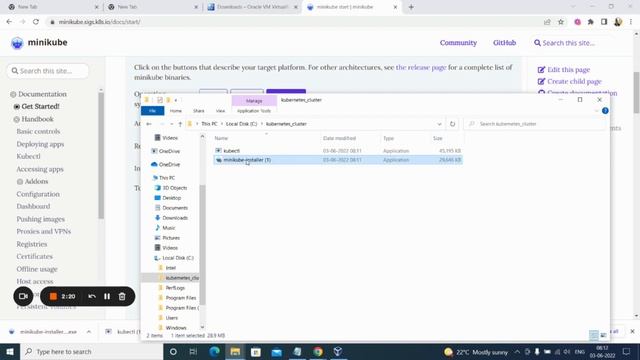Expand the address bar history dropdown

439,124
